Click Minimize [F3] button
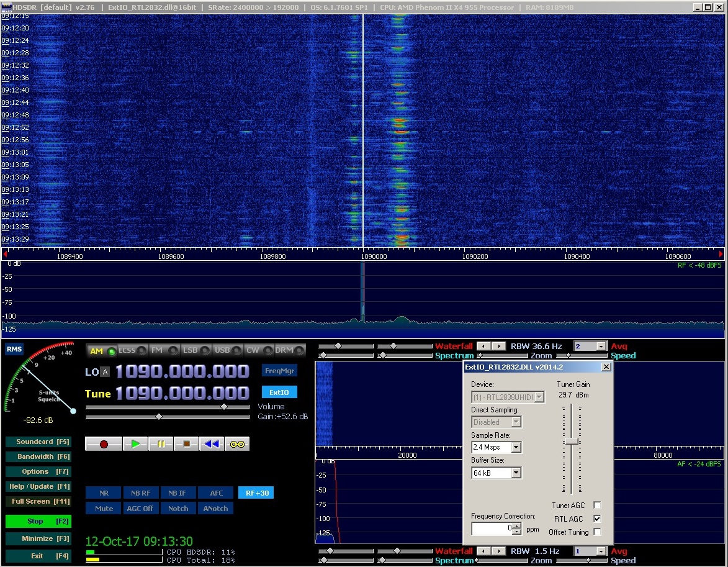This screenshot has height=567, width=728. coord(38,538)
